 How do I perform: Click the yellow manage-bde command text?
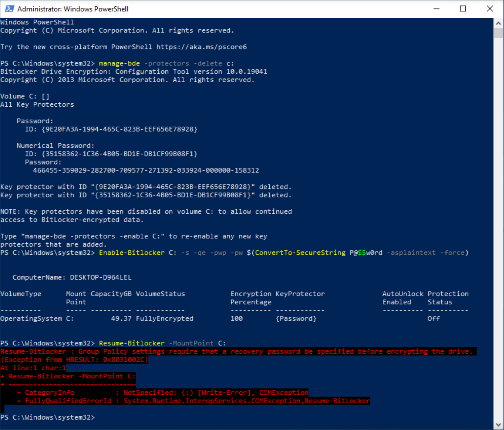119,63
